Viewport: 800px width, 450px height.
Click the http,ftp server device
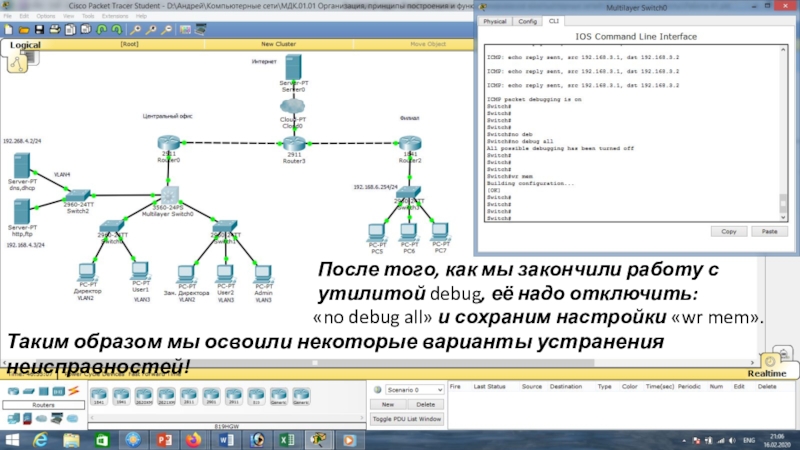coord(21,211)
